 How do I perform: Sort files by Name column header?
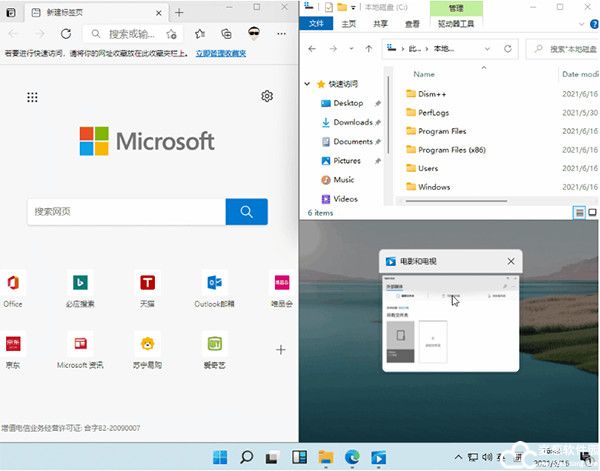click(x=424, y=74)
